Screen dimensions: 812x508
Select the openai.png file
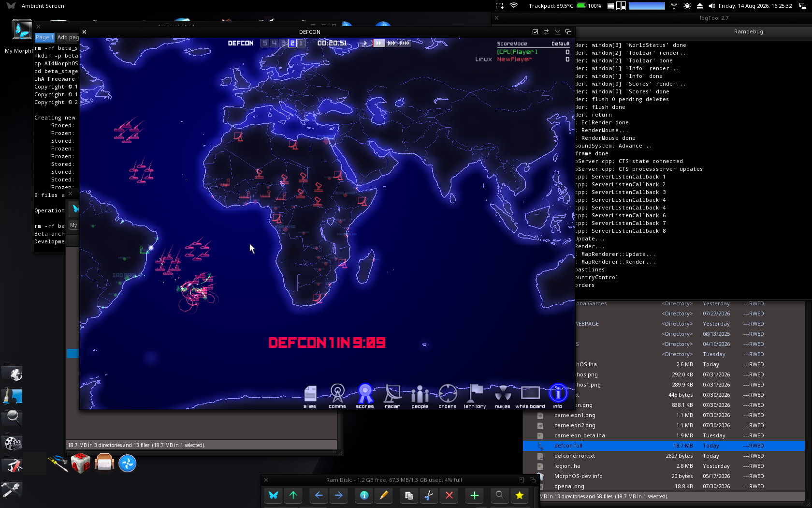[x=664, y=486]
